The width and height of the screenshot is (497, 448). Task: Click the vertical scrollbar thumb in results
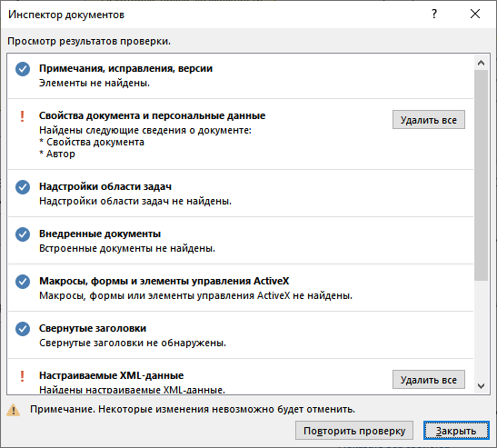(481, 175)
